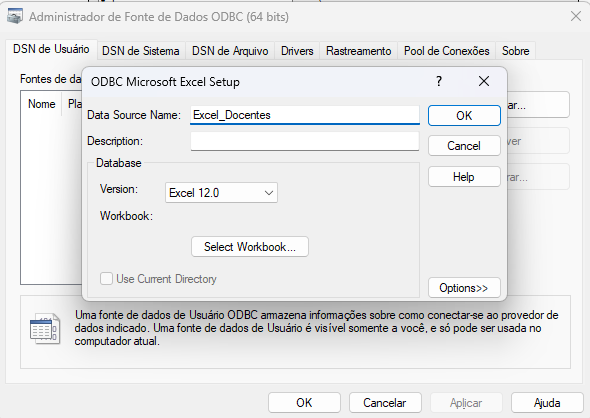Click the question mark help icon
This screenshot has width=590, height=418.
439,81
